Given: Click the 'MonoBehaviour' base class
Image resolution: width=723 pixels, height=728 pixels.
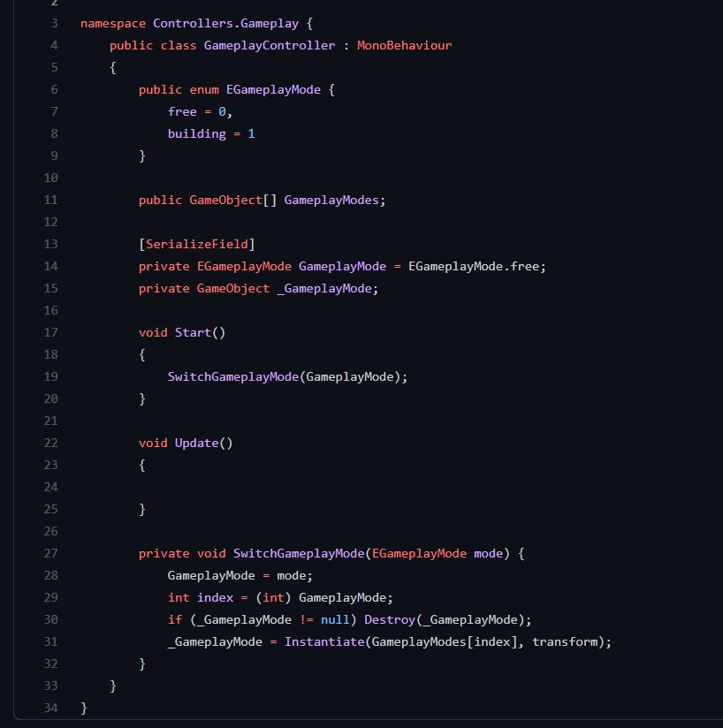Looking at the screenshot, I should tap(404, 46).
